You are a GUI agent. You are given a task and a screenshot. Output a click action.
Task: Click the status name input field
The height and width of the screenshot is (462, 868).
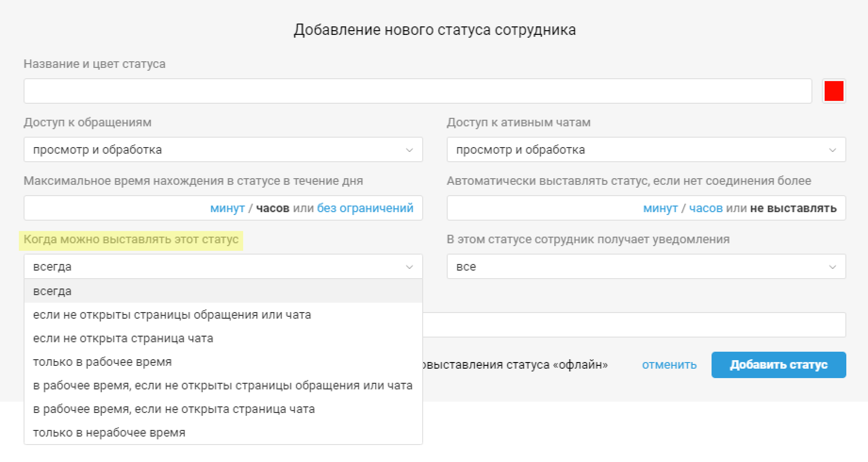coord(418,91)
